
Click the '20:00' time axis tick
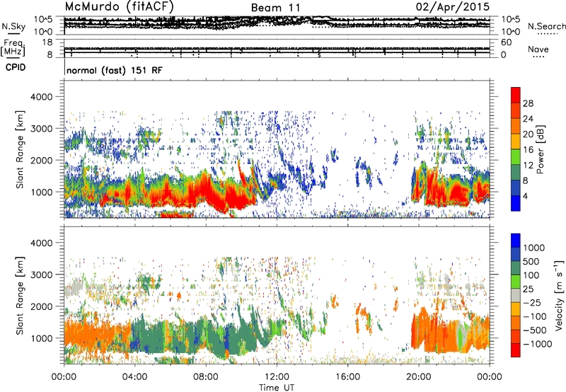click(x=419, y=376)
